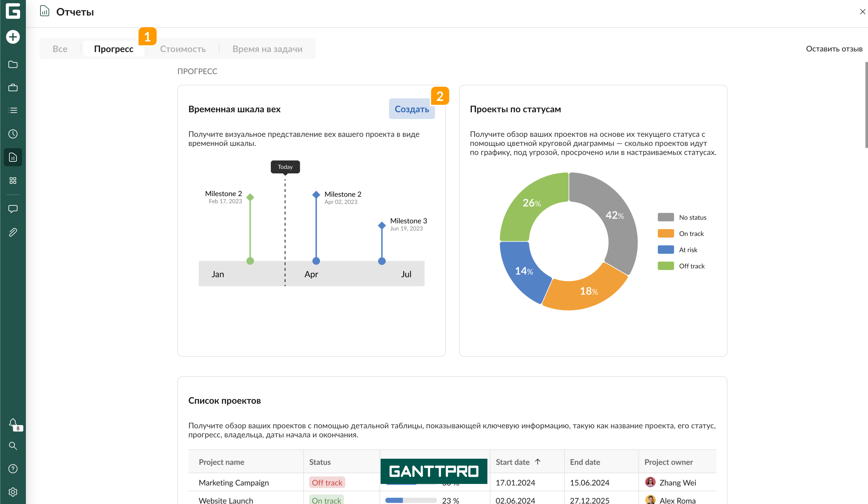868x504 pixels.
Task: Open the task list icon in sidebar
Action: (x=13, y=111)
